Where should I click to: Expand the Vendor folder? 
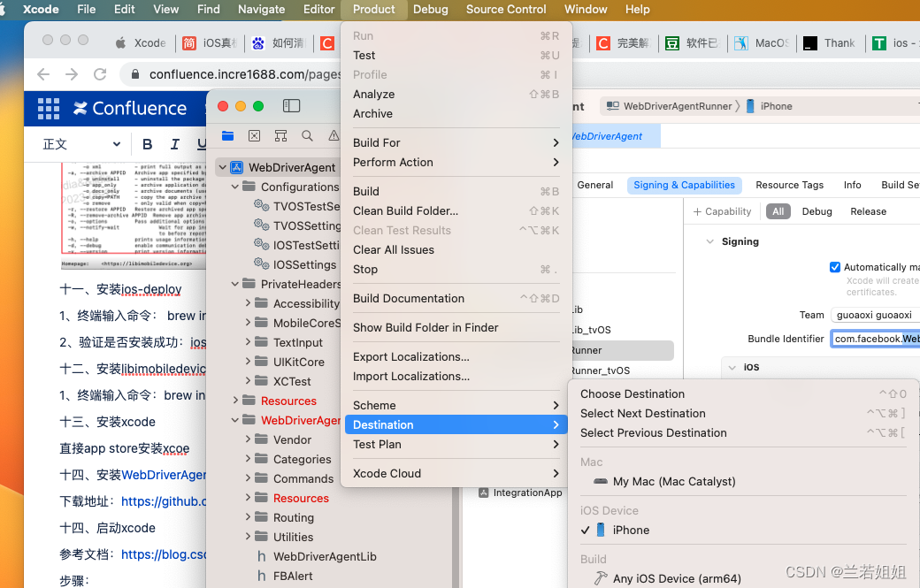[x=248, y=439]
